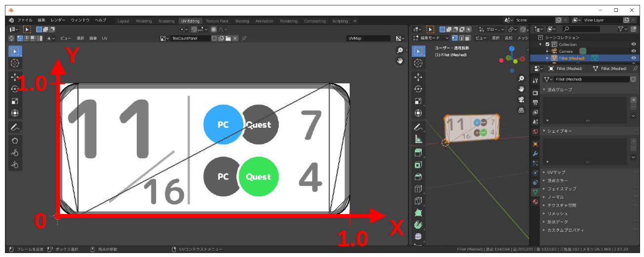Choose the 3D viewport Move tool
Screen dimensions: 644x257
click(x=418, y=77)
